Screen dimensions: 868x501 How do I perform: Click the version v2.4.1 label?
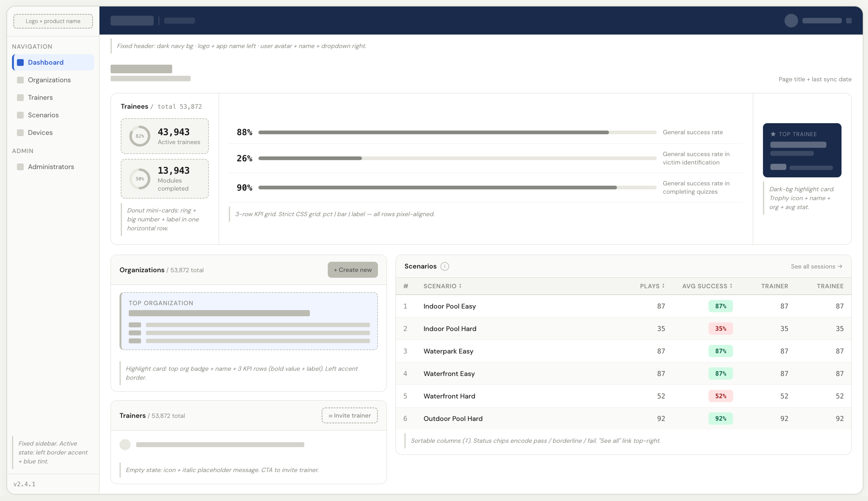click(x=24, y=484)
